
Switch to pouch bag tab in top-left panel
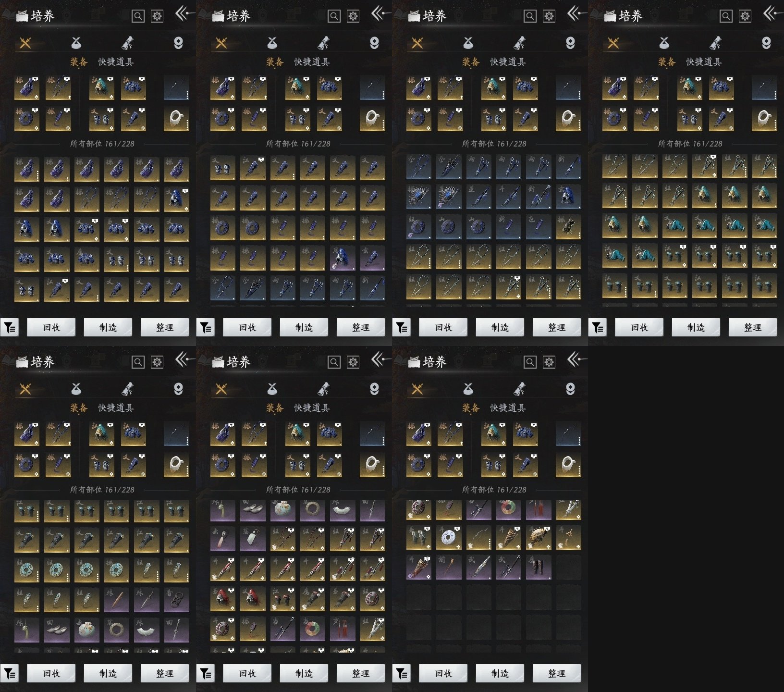76,43
